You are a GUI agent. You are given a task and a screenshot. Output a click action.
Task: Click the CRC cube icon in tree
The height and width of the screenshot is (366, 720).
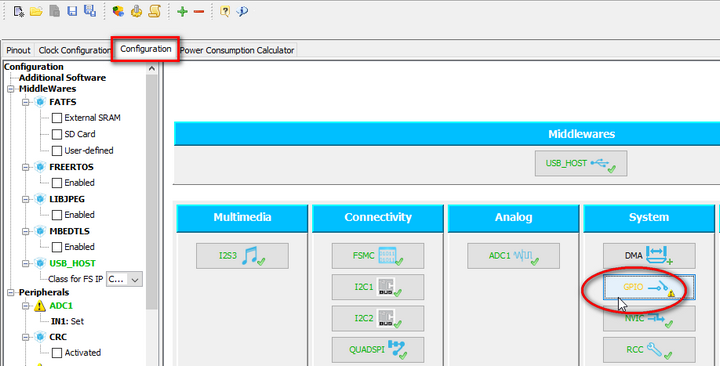(40, 337)
